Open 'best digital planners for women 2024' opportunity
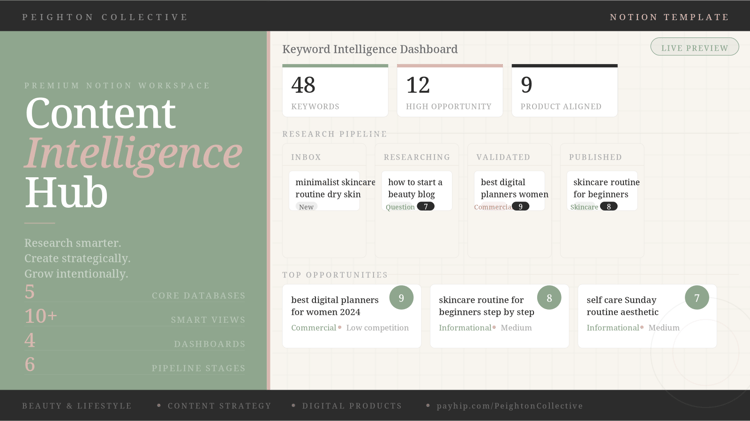The image size is (750, 421). point(352,316)
